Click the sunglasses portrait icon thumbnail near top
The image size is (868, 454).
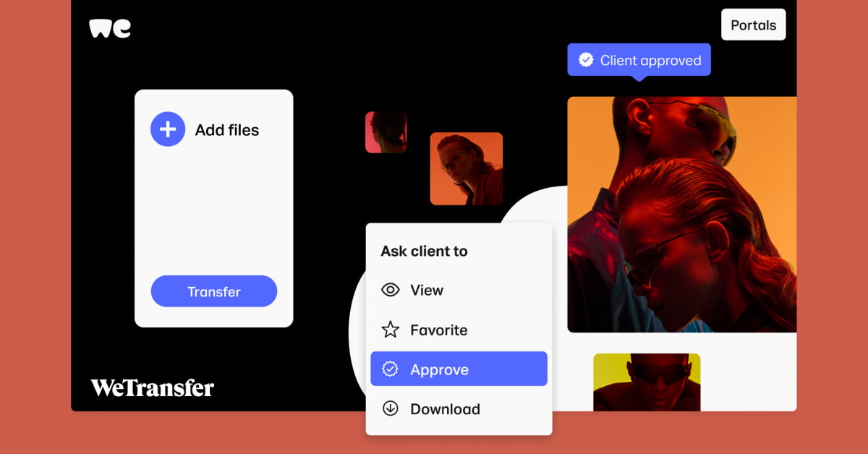[466, 169]
